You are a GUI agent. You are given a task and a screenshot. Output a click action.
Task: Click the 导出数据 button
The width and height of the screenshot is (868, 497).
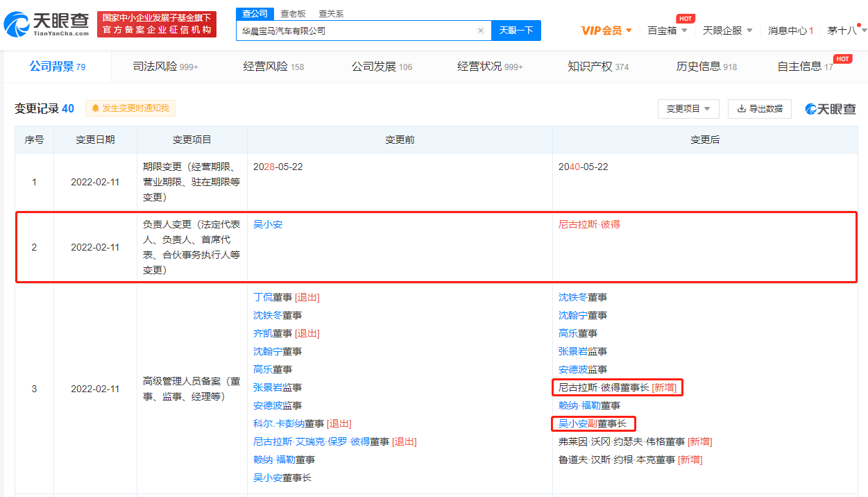click(760, 109)
